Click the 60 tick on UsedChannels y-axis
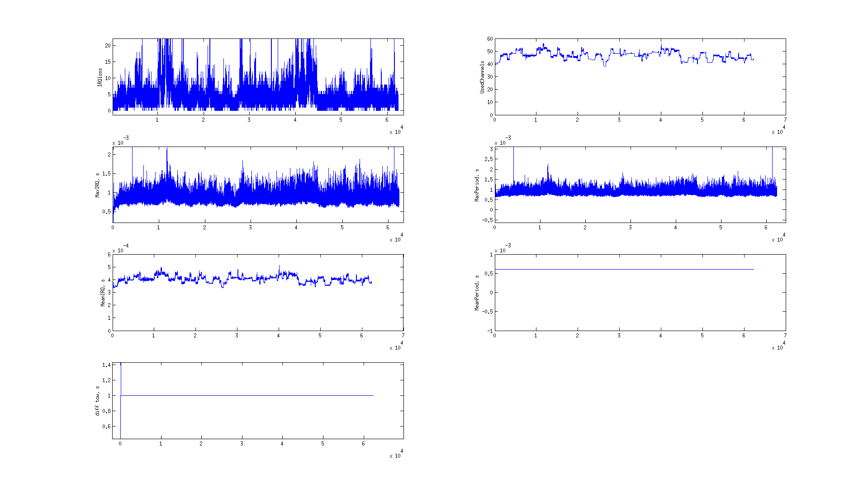868x493 pixels. pyautogui.click(x=490, y=39)
